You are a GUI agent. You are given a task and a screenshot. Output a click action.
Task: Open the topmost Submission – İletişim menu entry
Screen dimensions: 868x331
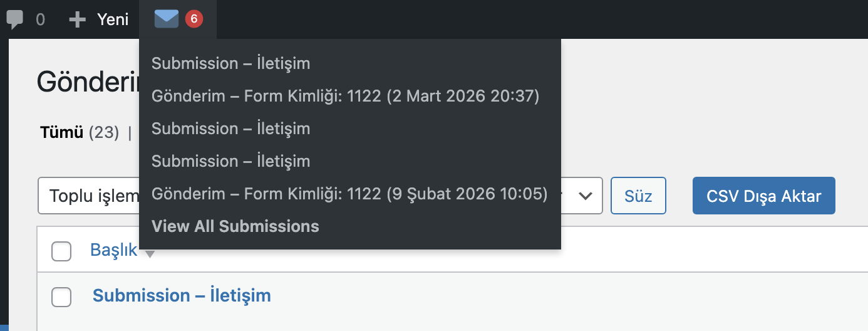tap(230, 63)
